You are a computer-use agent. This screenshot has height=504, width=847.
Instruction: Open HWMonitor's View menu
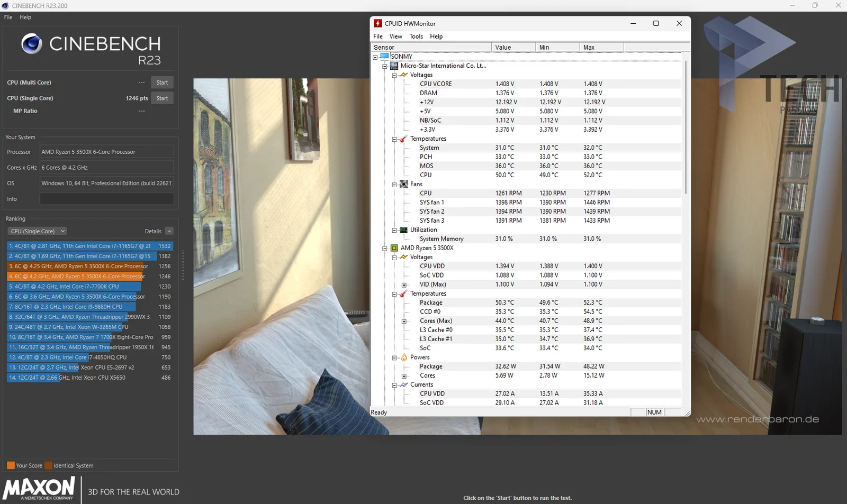pos(396,36)
